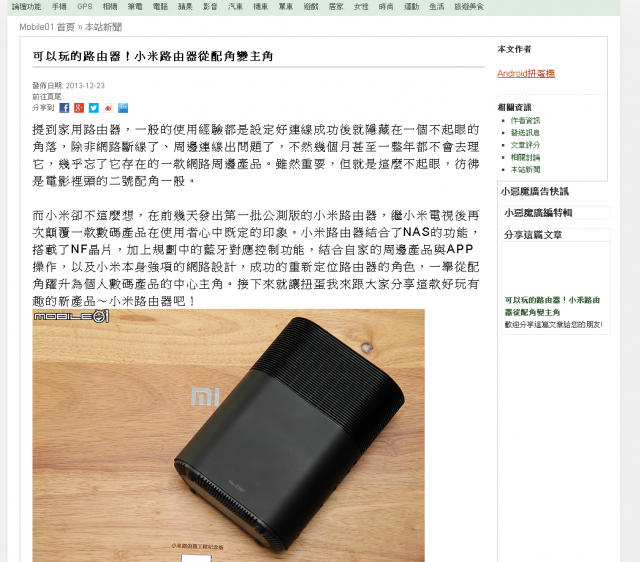Select the 影音 nav item
640x562 pixels.
click(x=210, y=7)
